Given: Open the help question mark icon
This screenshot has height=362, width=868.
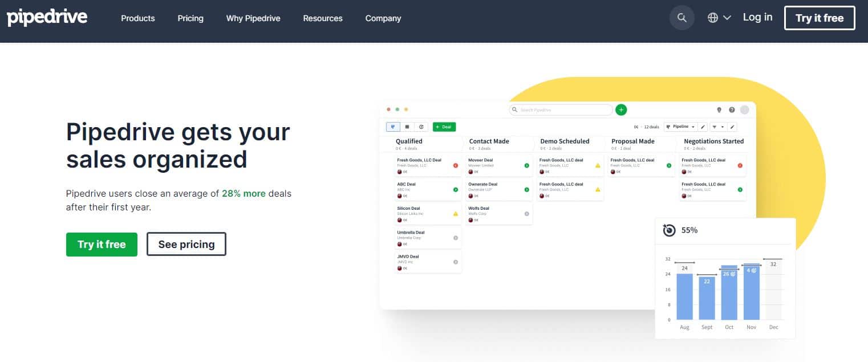Looking at the screenshot, I should 732,110.
